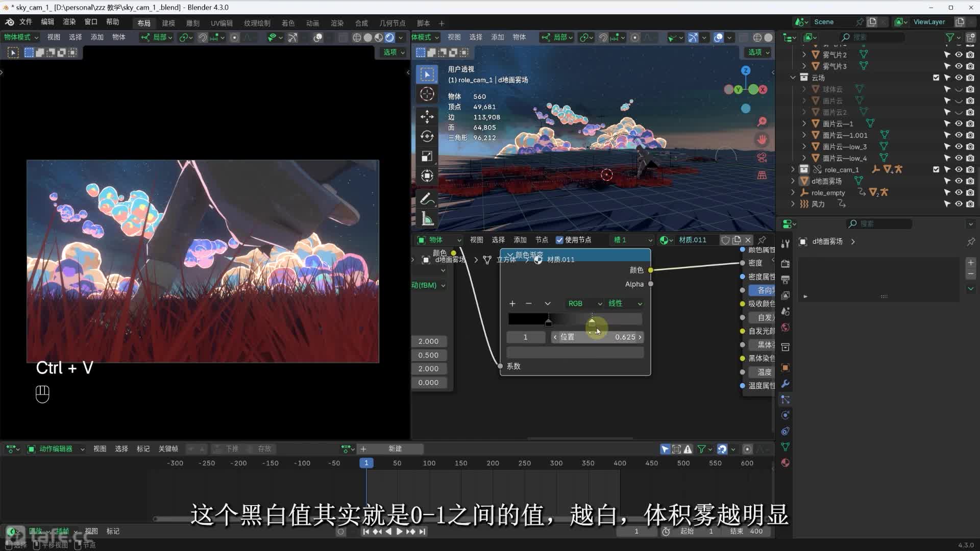The height and width of the screenshot is (551, 980).
Task: Open the Modifiers wrench properties tab
Action: pyautogui.click(x=786, y=384)
